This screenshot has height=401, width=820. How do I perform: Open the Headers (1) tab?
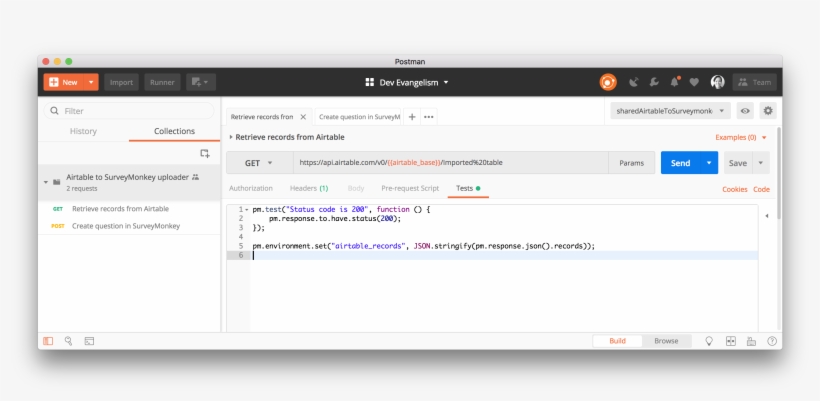(x=309, y=188)
